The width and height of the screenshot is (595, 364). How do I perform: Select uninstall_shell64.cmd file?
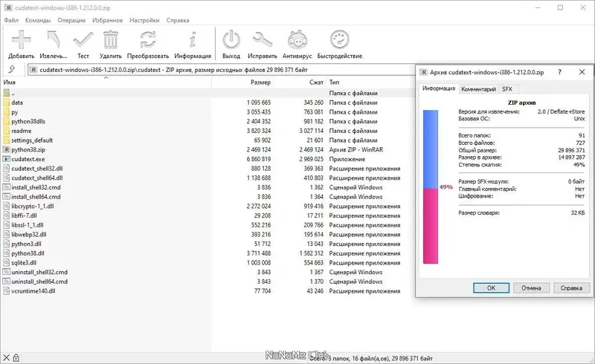click(39, 282)
